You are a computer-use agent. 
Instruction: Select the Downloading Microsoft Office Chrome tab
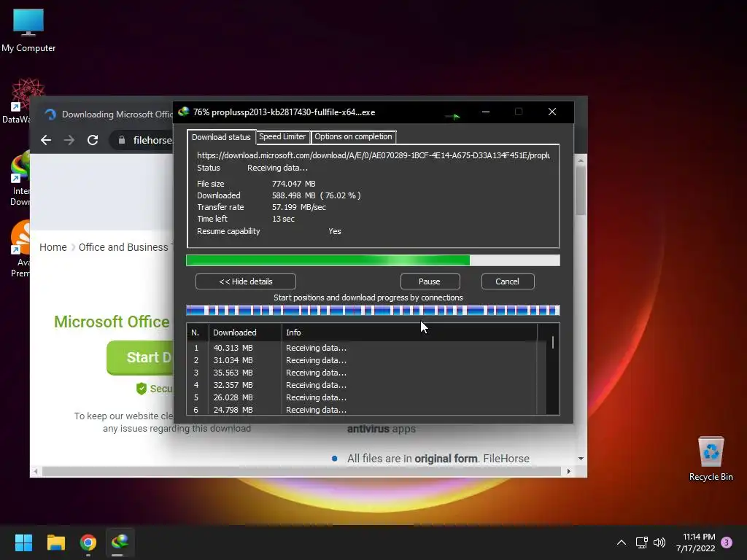click(109, 114)
